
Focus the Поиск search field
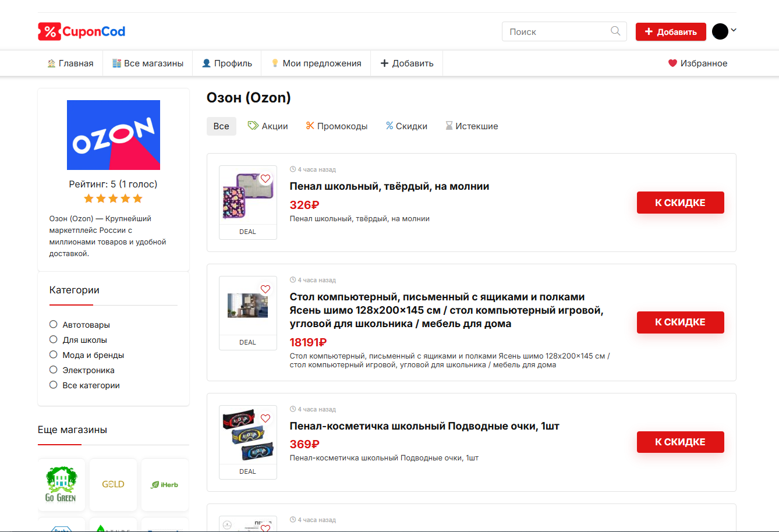(x=564, y=31)
